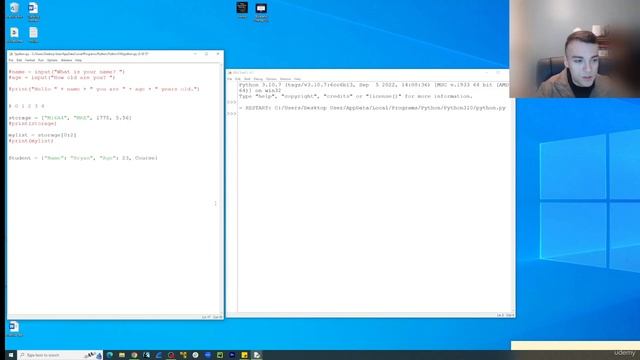Click the 'RESTART:' line in the Shell
Image resolution: width=640 pixels, height=360 pixels.
(x=372, y=108)
